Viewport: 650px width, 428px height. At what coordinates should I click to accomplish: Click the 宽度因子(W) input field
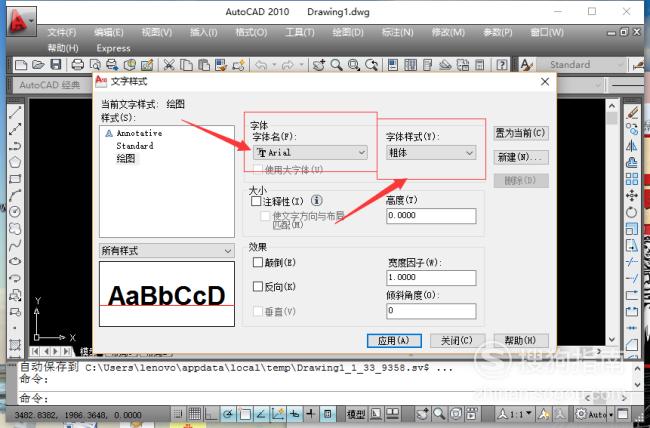431,277
